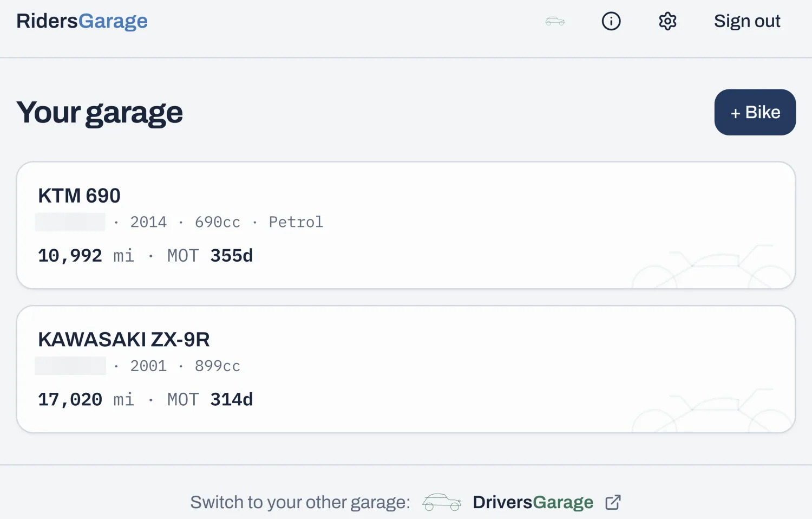This screenshot has height=519, width=812.
Task: Click the 17,020 mi mileage value
Action: tap(86, 400)
